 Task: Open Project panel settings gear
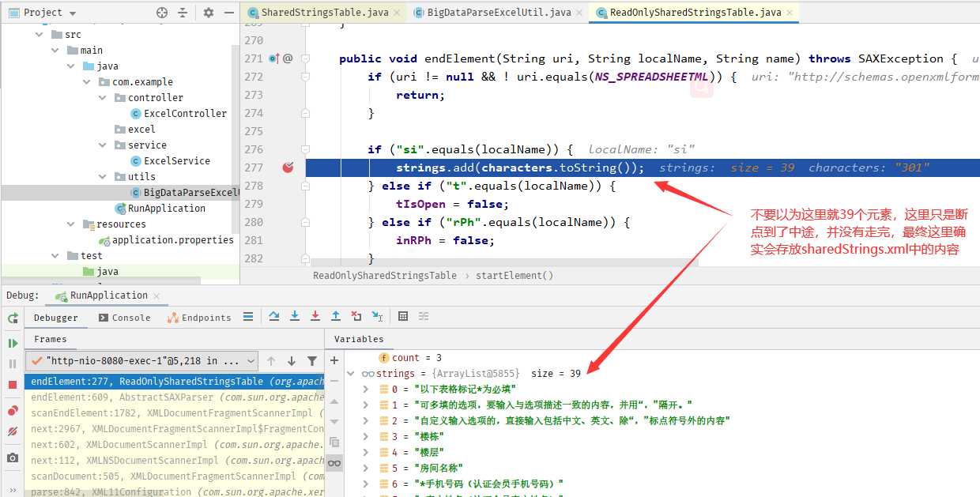(209, 13)
